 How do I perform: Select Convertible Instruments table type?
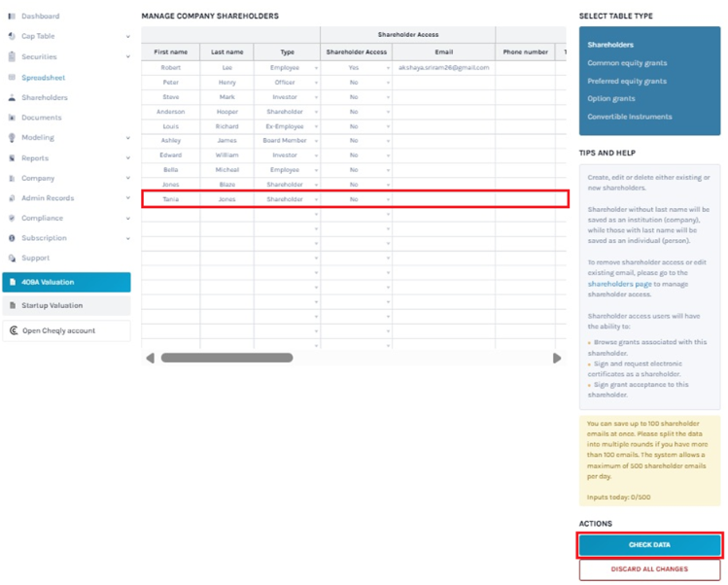[x=630, y=117]
